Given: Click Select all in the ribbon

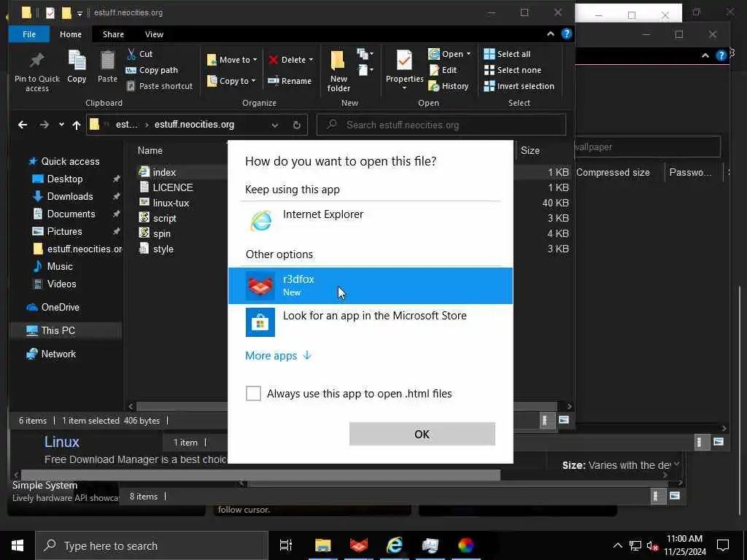Looking at the screenshot, I should click(x=507, y=54).
